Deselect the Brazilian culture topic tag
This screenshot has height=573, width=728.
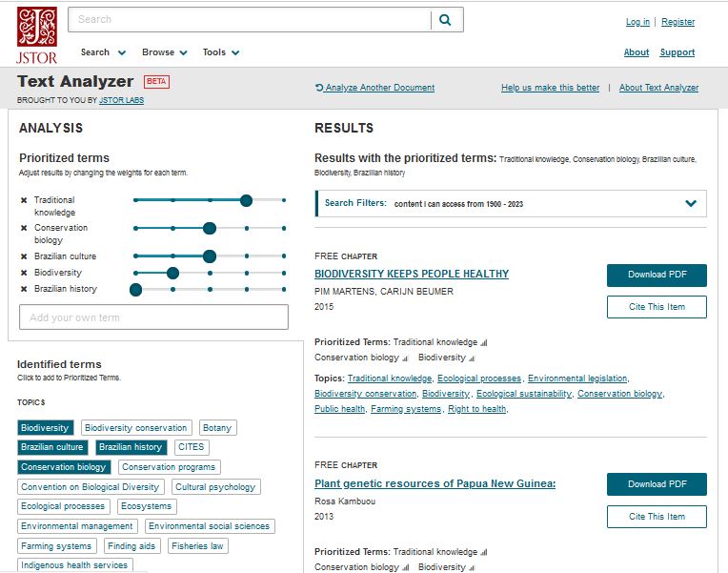point(52,447)
